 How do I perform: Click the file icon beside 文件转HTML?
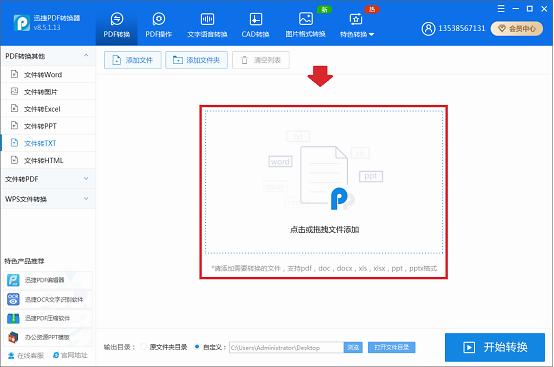[14, 160]
